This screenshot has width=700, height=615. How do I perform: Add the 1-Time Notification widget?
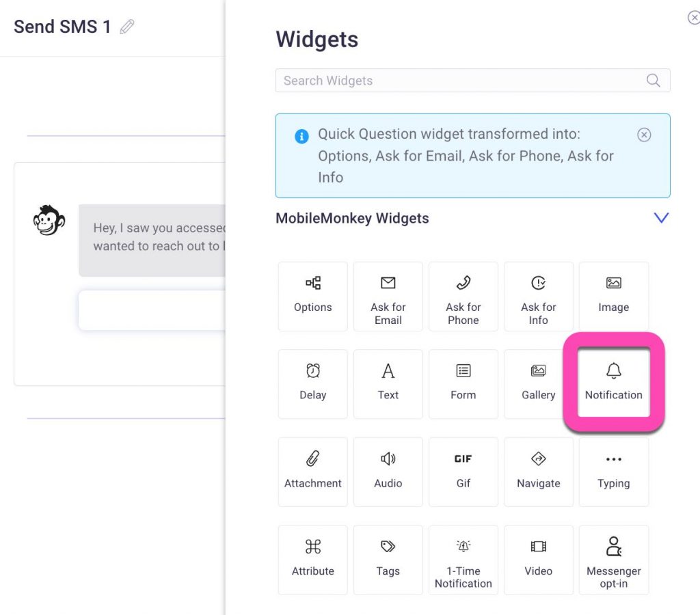coord(463,559)
